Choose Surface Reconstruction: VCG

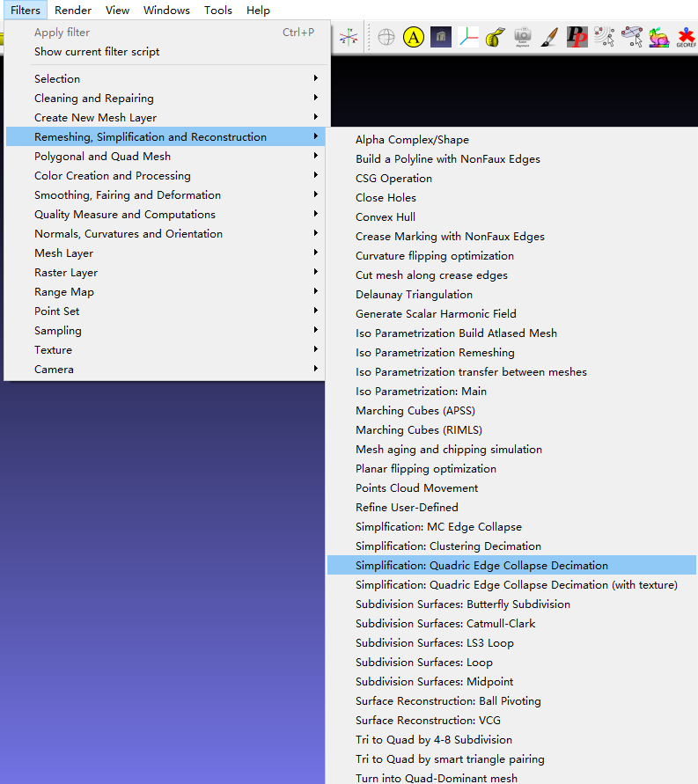[x=512, y=721]
